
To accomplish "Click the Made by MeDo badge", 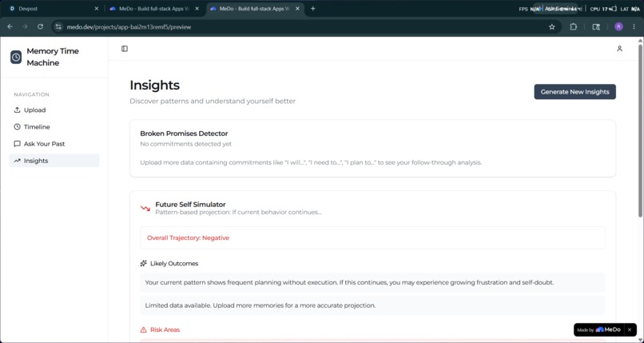I will [x=598, y=330].
